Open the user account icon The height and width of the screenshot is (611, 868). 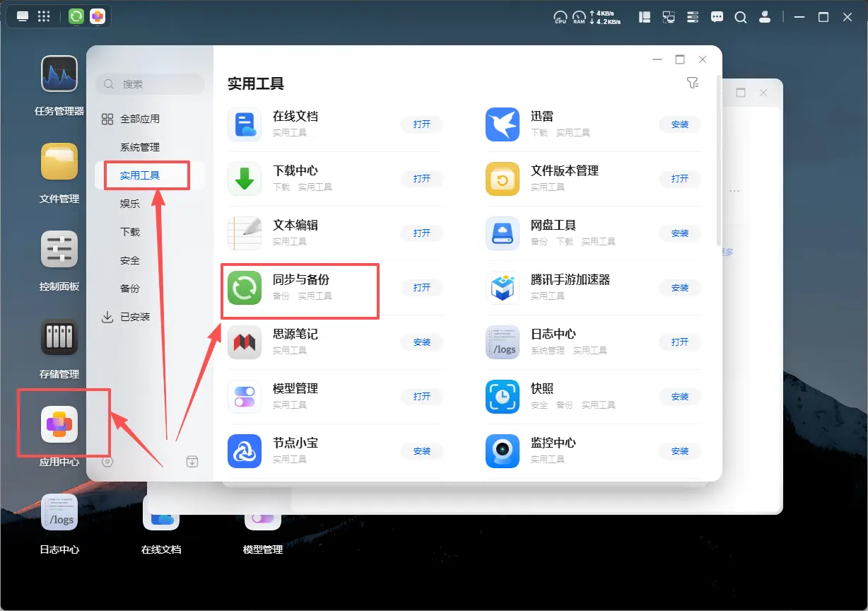765,17
